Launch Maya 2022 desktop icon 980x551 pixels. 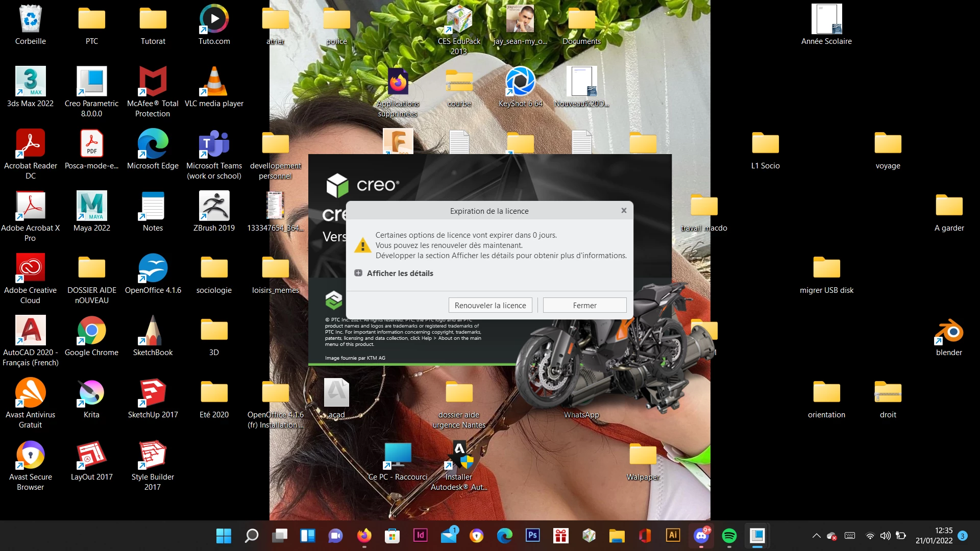tap(92, 206)
